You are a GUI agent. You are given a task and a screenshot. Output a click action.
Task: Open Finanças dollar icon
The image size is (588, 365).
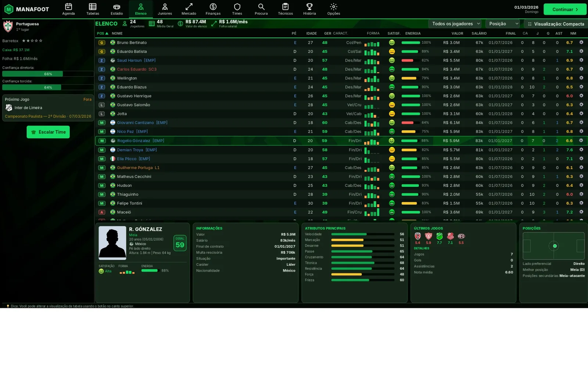click(213, 7)
